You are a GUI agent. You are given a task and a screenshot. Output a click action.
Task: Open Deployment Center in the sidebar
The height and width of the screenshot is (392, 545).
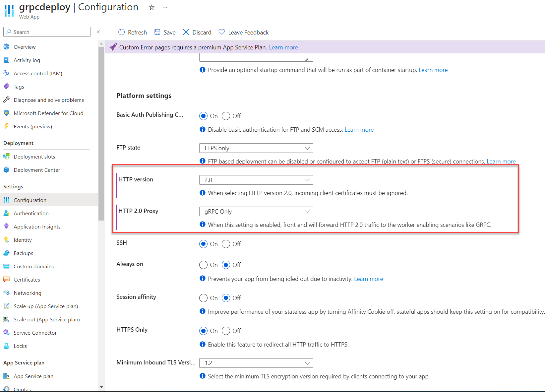(37, 170)
